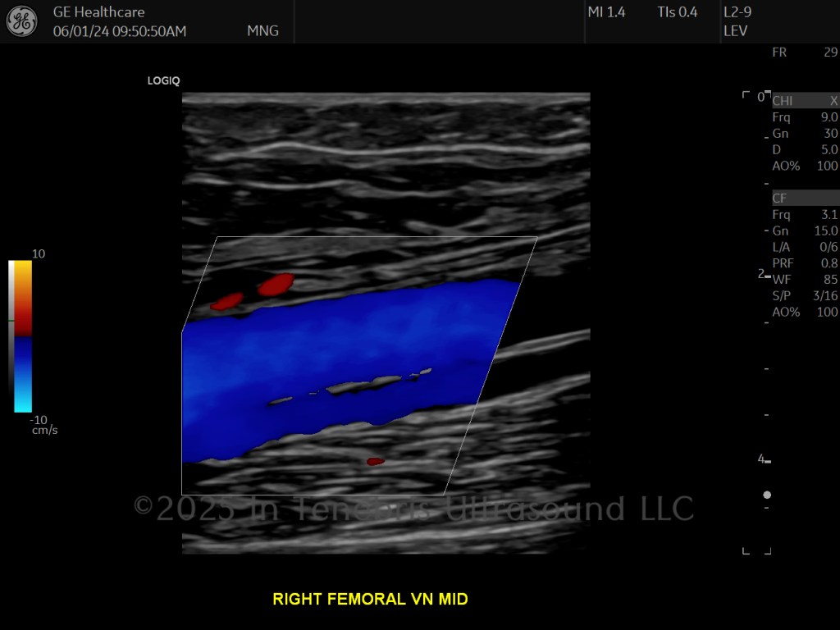Click the MNG text in header
The image size is (840, 630).
[262, 31]
